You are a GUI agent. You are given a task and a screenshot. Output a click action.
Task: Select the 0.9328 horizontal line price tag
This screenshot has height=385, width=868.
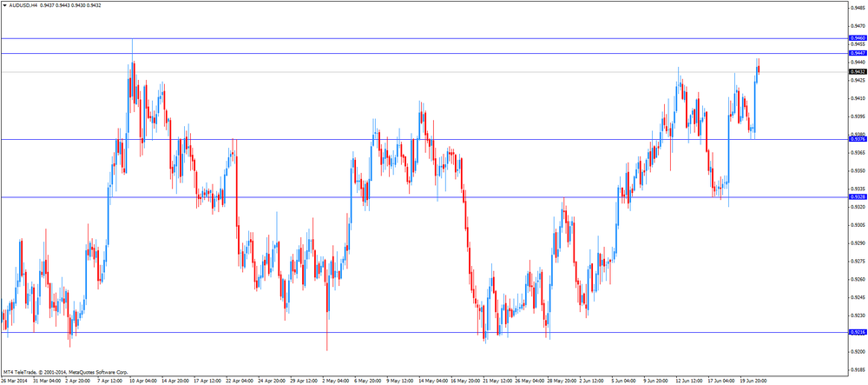(x=858, y=196)
